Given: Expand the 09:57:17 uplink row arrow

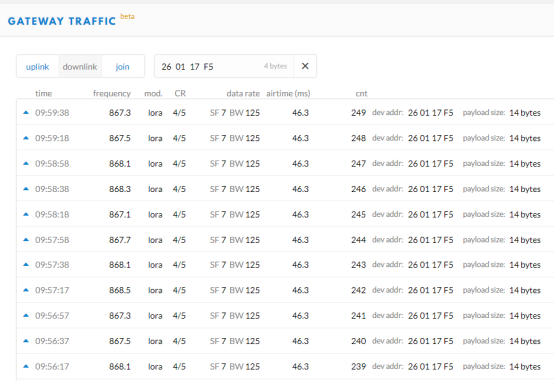Looking at the screenshot, I should 26,290.
